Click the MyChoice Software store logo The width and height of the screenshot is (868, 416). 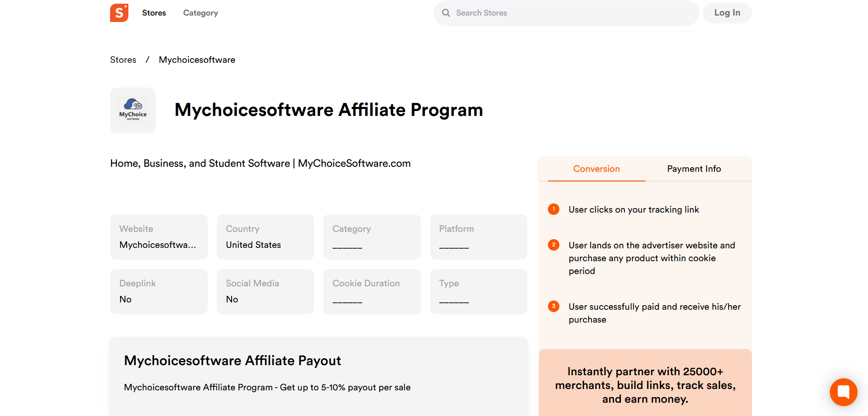coord(133,110)
